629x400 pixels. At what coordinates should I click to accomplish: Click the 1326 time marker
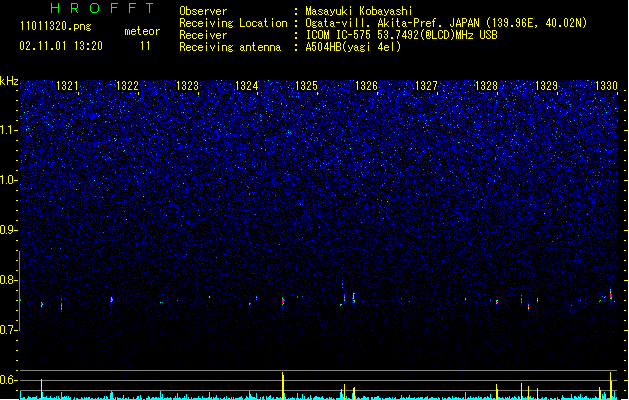[x=367, y=86]
